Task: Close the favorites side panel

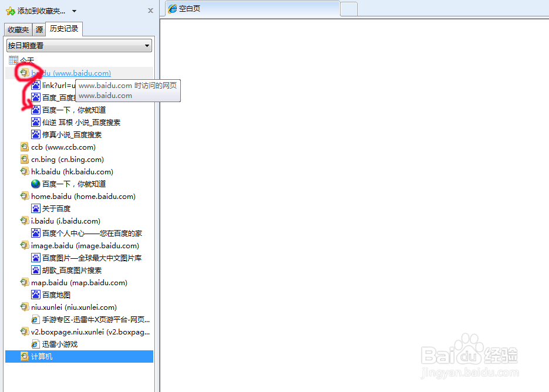Action: (150, 11)
